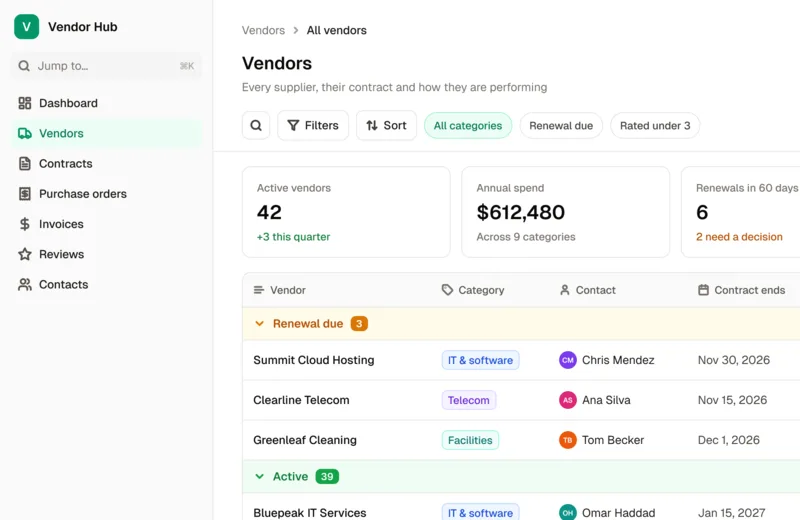Click the Contracts document icon
Viewport: 800px width, 520px height.
(x=24, y=163)
